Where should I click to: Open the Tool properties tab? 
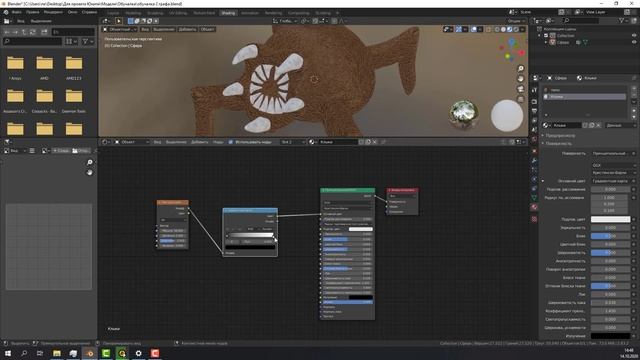(534, 90)
